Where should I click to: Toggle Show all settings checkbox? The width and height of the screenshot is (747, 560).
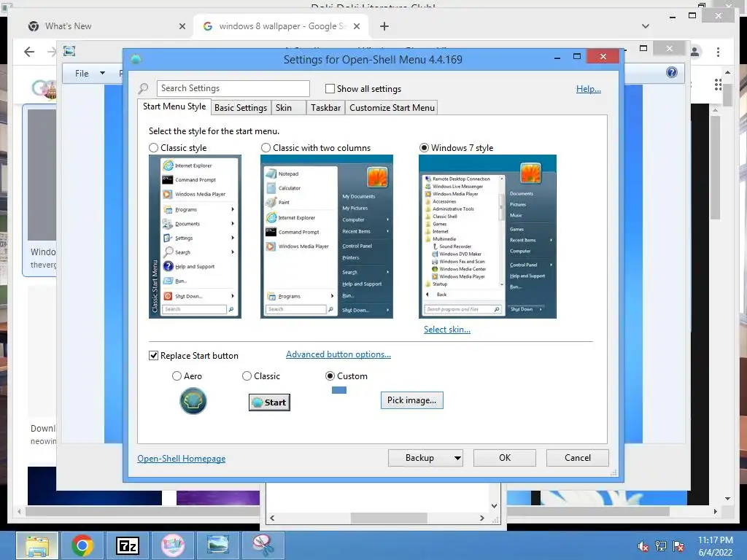click(330, 88)
